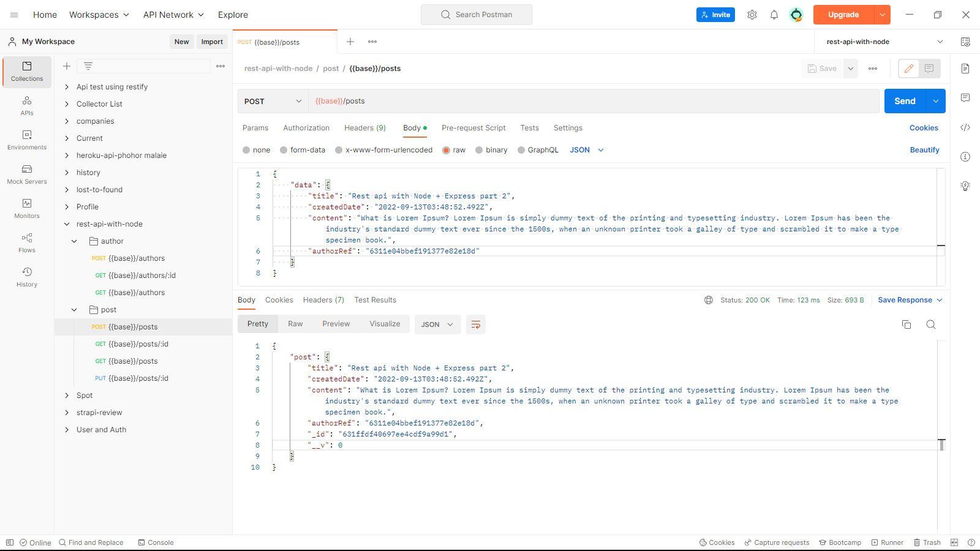The height and width of the screenshot is (551, 980).
Task: Open the Headers (9) request tab
Action: click(365, 128)
